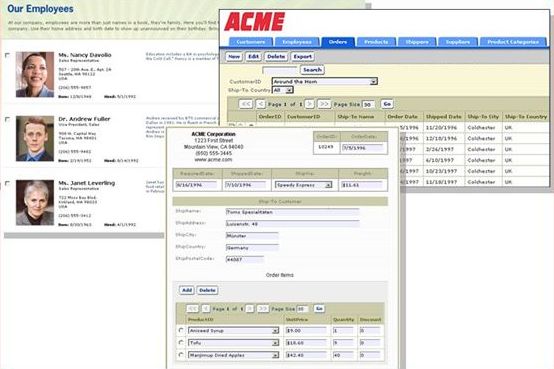
Task: Select Janet Leverling's checkbox
Action: pyautogui.click(x=7, y=183)
